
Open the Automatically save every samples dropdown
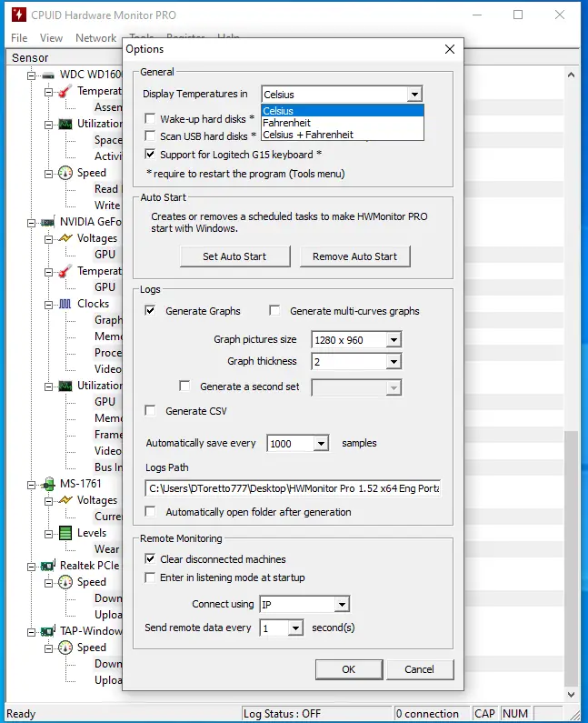321,444
